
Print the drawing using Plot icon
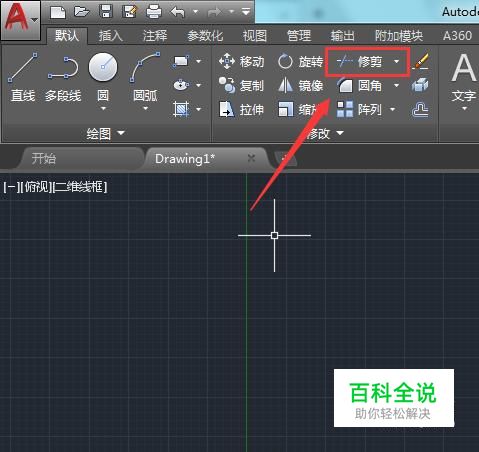coord(154,12)
